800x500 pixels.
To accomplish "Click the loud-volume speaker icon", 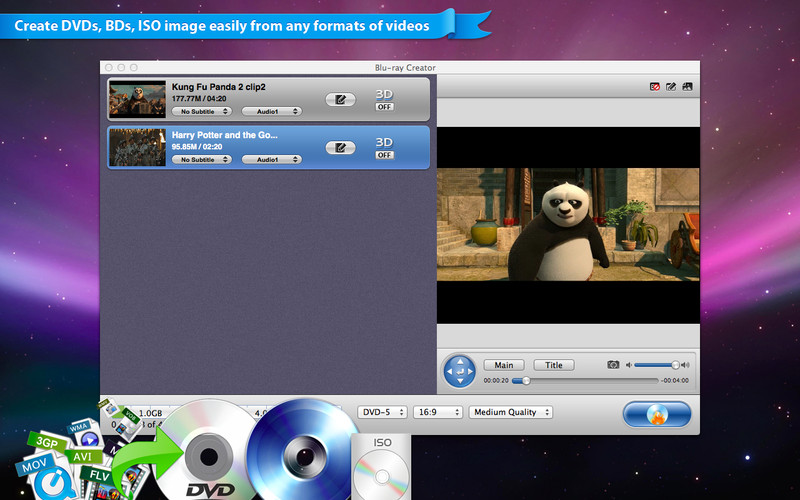I will (685, 365).
